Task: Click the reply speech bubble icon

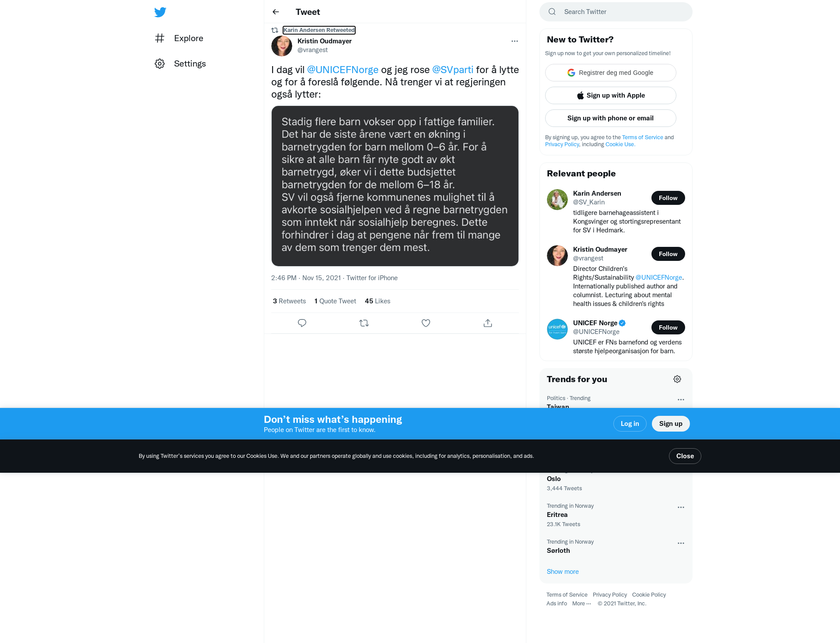Action: [302, 323]
